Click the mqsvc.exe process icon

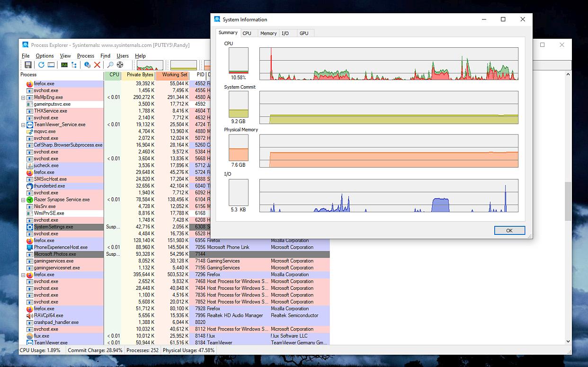point(29,132)
